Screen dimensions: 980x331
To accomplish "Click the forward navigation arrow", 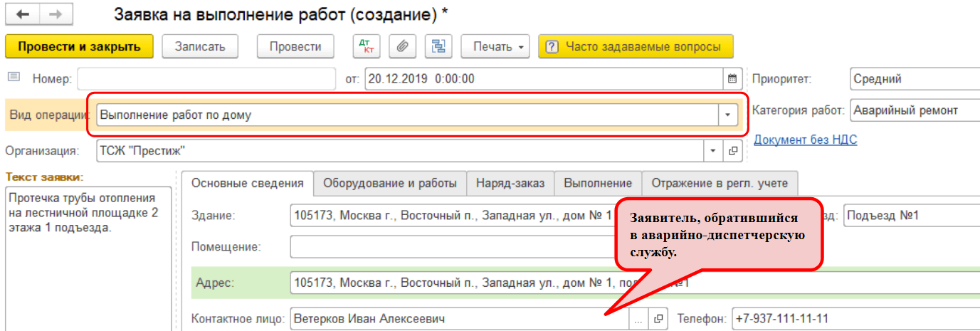I will [x=54, y=14].
